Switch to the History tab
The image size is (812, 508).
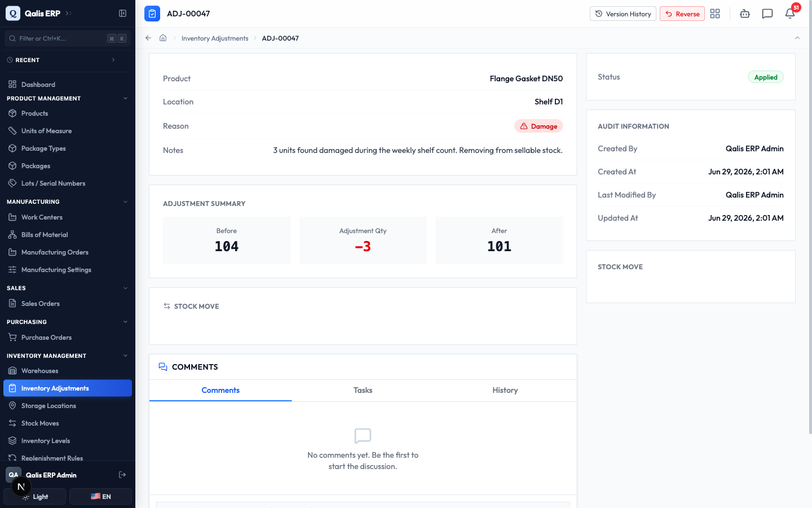tap(505, 390)
